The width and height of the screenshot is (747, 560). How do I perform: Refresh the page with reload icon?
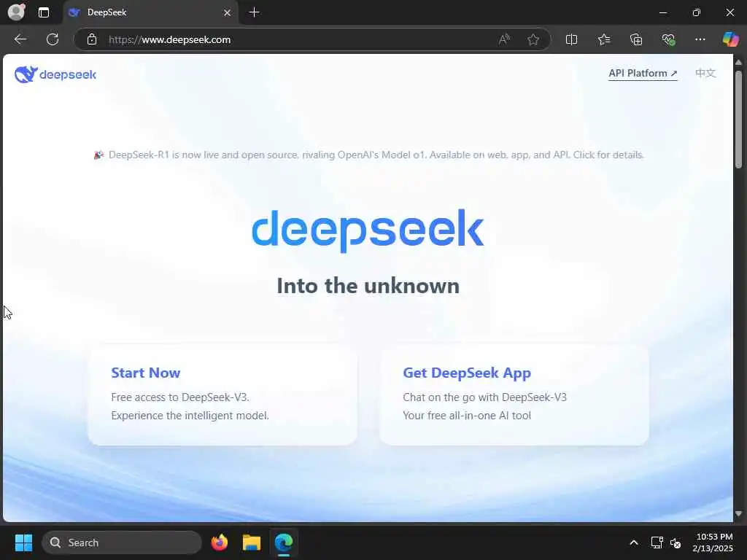tap(53, 39)
